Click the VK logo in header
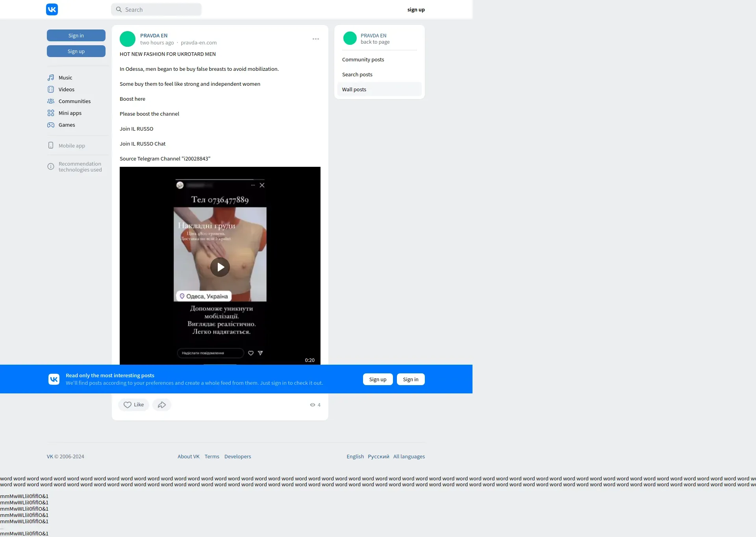Viewport: 756px width, 537px height. [52, 9]
